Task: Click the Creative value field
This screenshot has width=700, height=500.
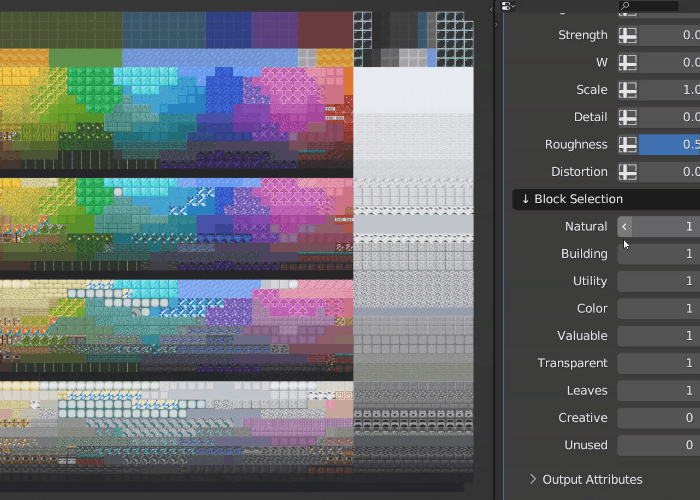Action: coord(659,418)
